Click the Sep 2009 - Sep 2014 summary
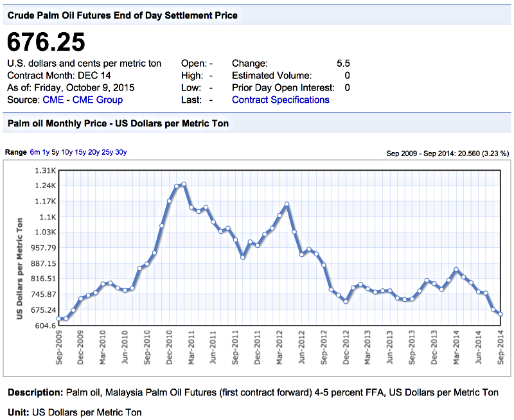 tap(447, 153)
